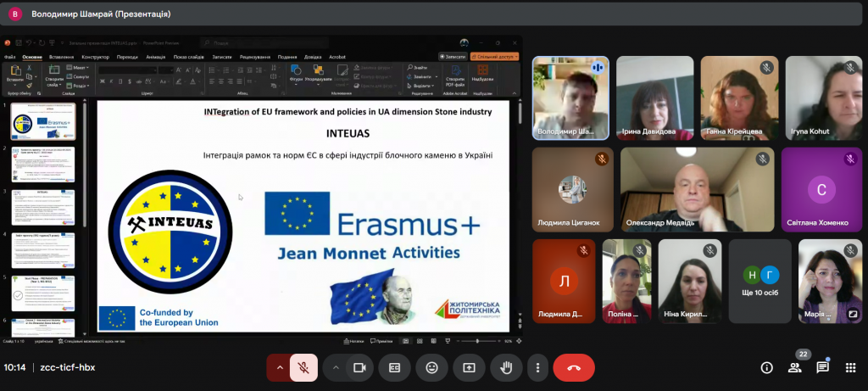Open meeting details info icon
The width and height of the screenshot is (868, 391).
(766, 368)
